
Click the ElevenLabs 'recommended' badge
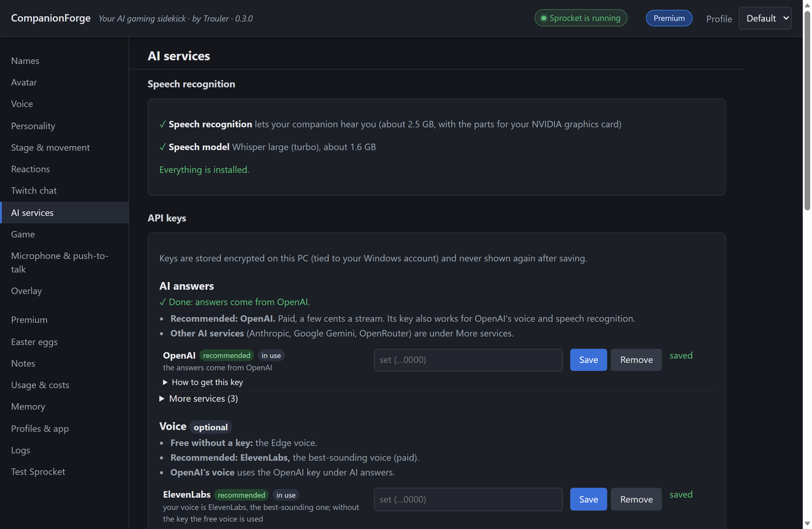tap(241, 495)
